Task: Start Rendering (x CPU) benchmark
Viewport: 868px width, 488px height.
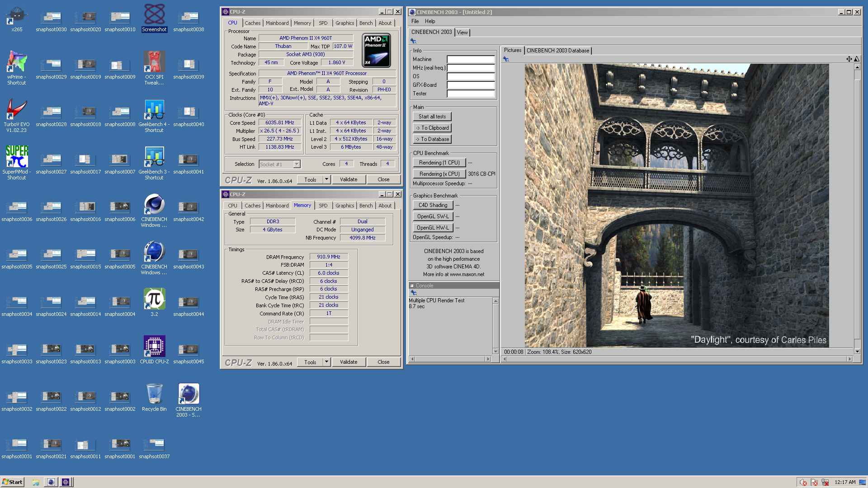Action: pyautogui.click(x=439, y=174)
